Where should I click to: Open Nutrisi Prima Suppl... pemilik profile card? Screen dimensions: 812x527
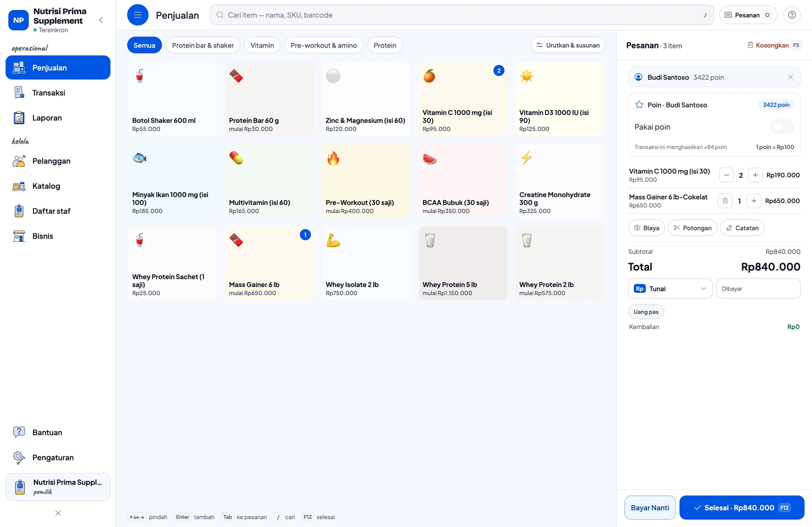pos(58,486)
